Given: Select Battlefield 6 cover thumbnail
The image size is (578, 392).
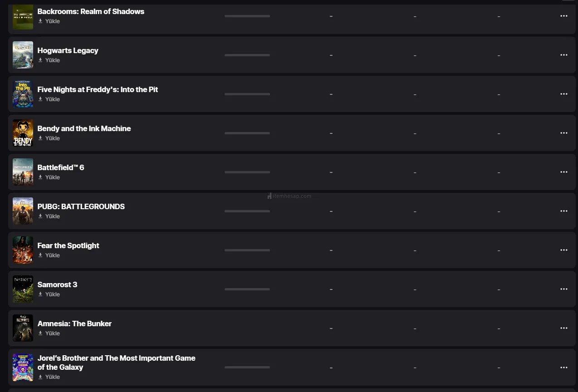Looking at the screenshot, I should click(x=23, y=172).
